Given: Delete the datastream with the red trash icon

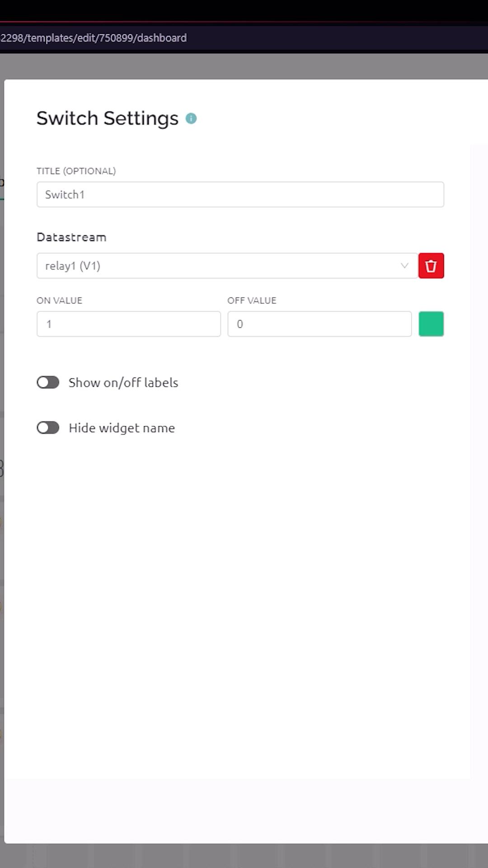Looking at the screenshot, I should [431, 266].
